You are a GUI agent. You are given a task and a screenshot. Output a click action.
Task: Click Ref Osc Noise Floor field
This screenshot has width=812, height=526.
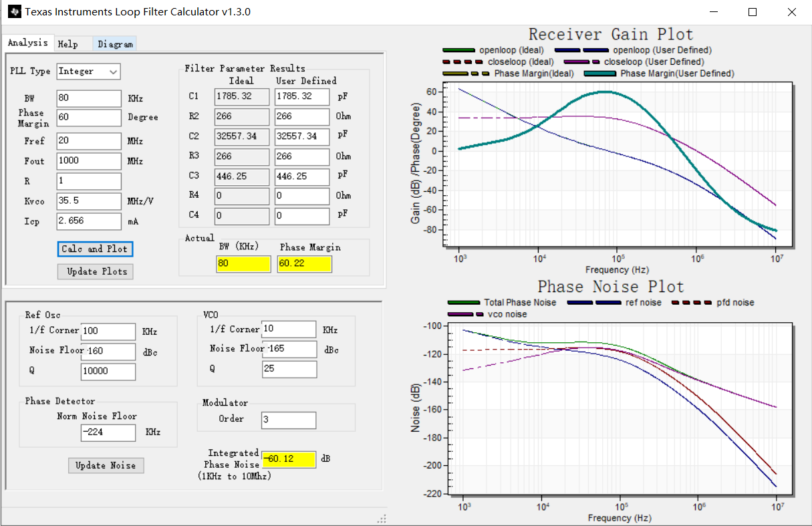coord(108,352)
